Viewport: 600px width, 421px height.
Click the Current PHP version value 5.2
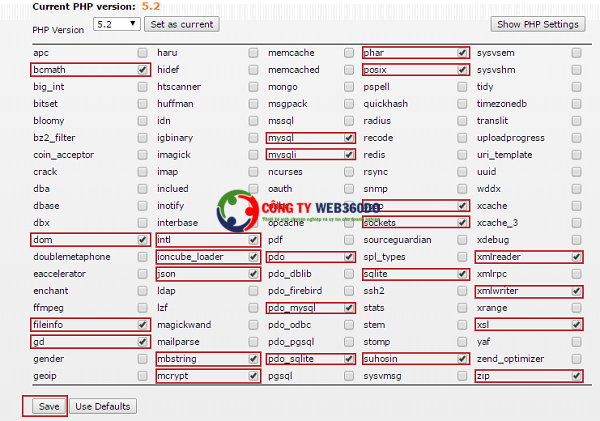coord(151,6)
